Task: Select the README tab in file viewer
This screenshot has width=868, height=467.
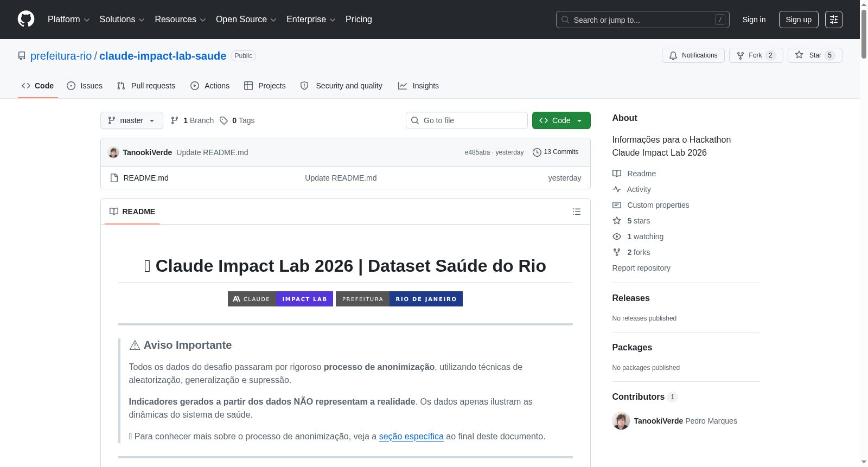Action: click(x=132, y=212)
